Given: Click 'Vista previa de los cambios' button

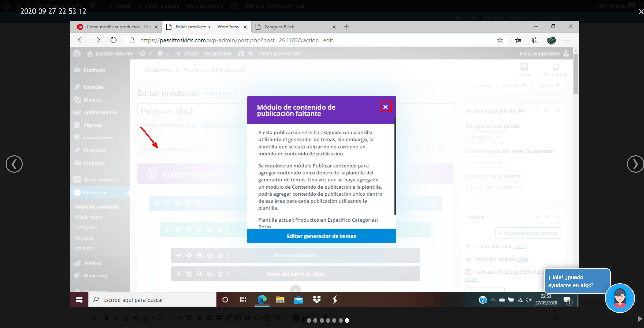Looking at the screenshot, I should point(528,233).
